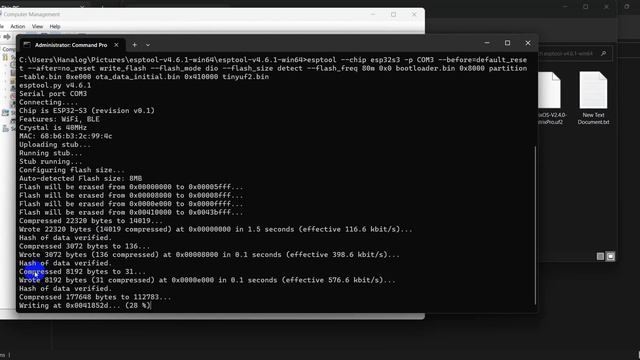Select New Text Document.txt file
Screen dimensions: 640x360
tap(593, 98)
